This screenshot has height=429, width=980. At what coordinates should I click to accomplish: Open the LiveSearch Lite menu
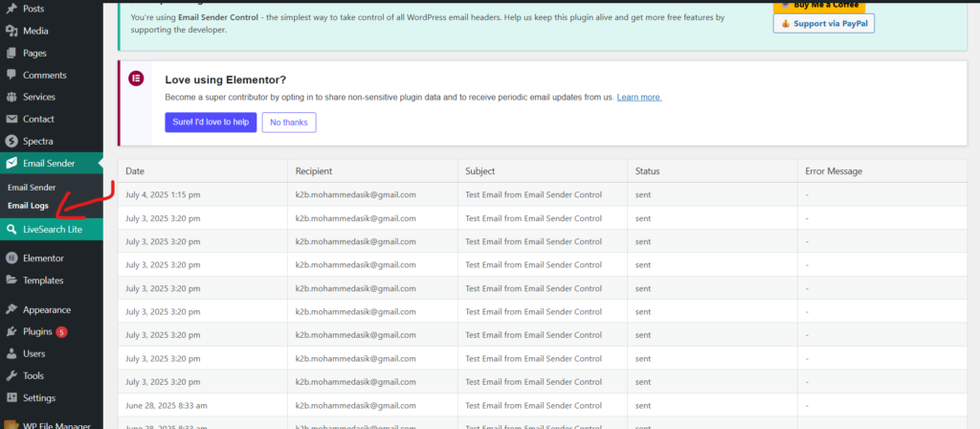coord(52,229)
